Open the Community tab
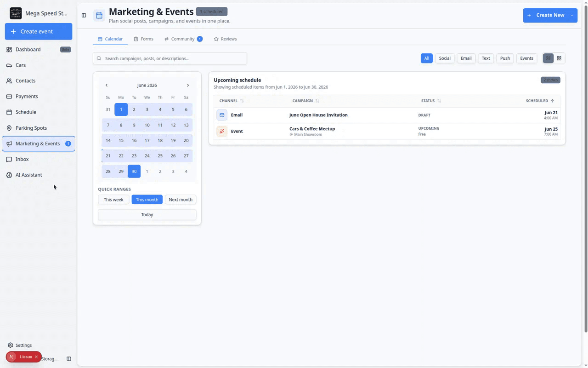The image size is (588, 368). coord(183,39)
